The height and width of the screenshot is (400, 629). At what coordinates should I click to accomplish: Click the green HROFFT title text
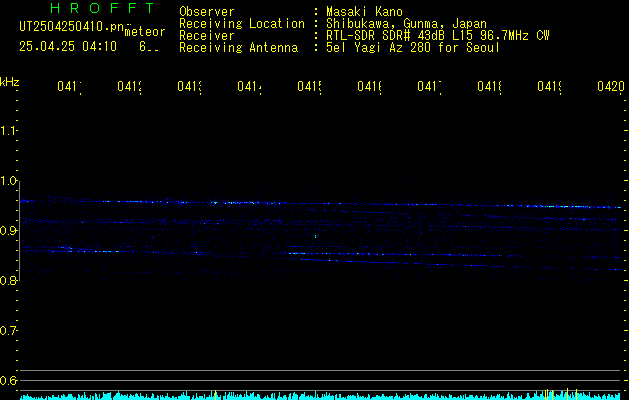pos(102,8)
